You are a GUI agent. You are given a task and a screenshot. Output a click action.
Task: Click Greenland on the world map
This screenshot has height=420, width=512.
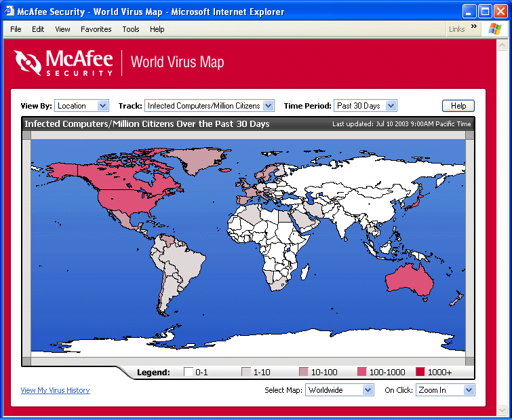[x=199, y=160]
